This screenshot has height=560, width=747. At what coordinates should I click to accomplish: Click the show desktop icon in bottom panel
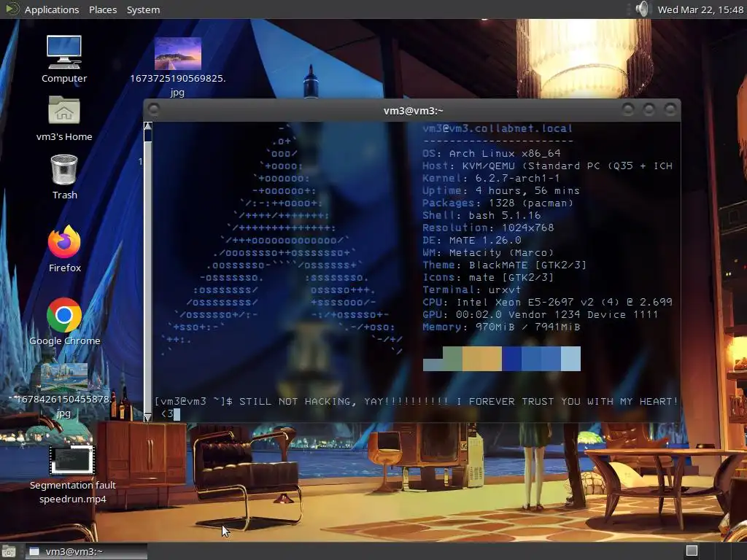point(9,551)
